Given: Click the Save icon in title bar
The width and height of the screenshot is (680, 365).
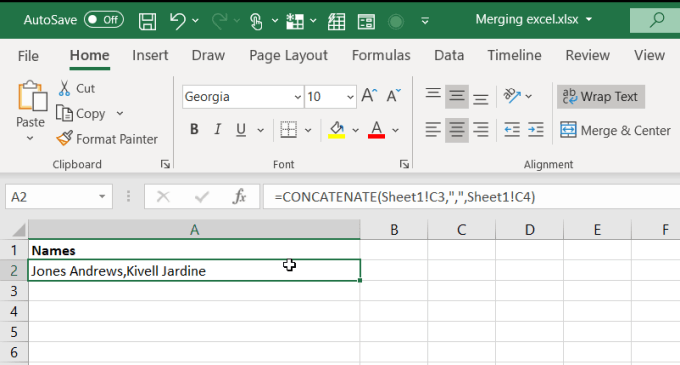Looking at the screenshot, I should pyautogui.click(x=147, y=21).
